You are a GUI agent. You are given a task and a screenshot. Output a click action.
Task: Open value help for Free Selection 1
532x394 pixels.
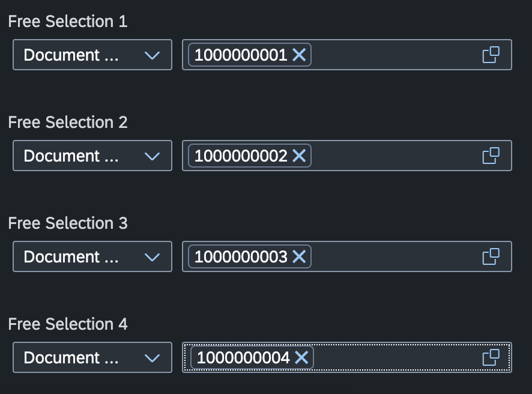point(491,55)
